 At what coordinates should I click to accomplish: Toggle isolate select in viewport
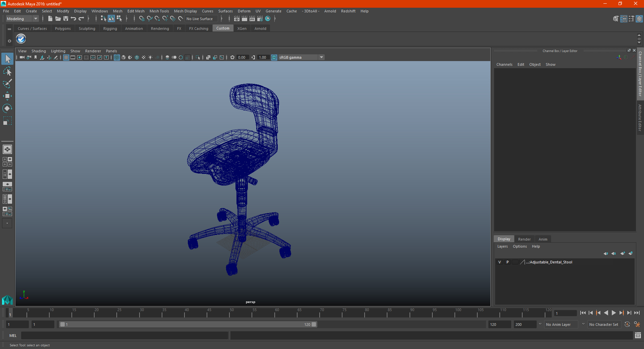click(198, 57)
